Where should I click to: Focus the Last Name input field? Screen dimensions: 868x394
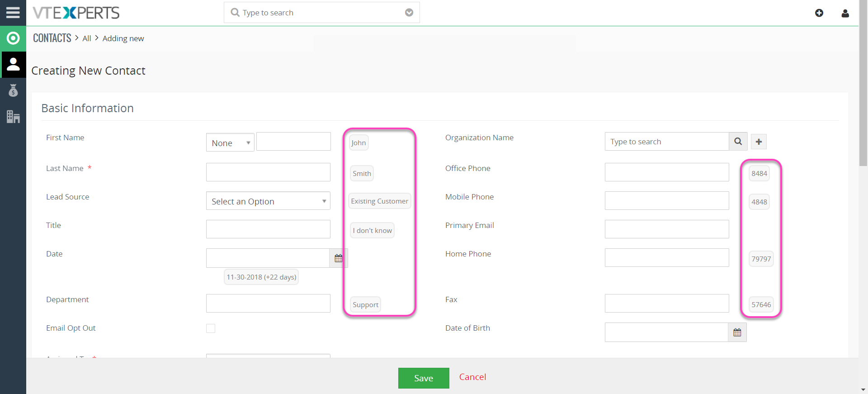point(268,172)
